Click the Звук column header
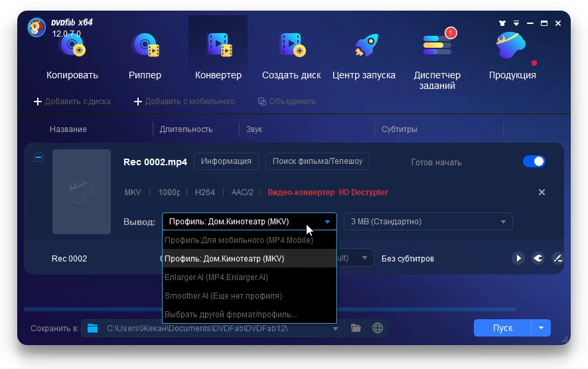The width and height of the screenshot is (588, 369). pos(254,129)
